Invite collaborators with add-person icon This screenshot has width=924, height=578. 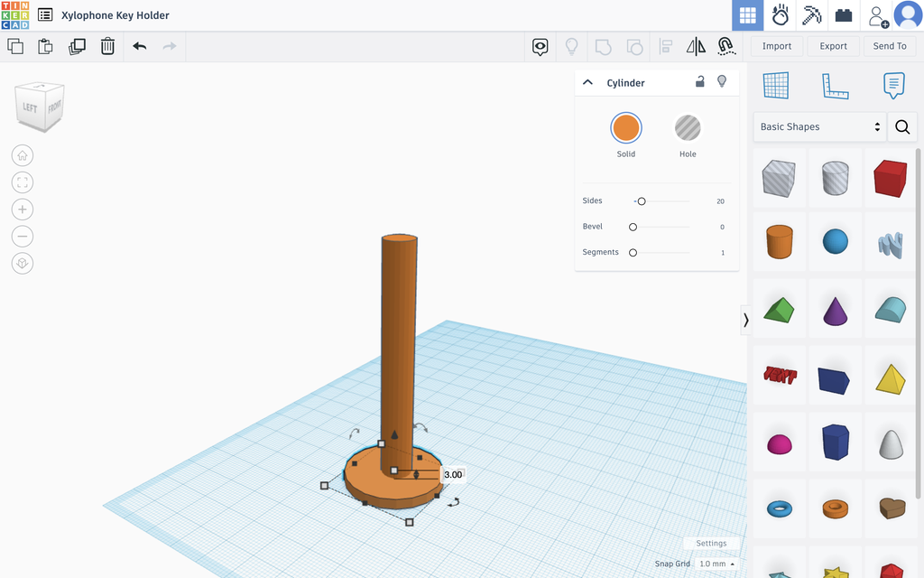(878, 16)
